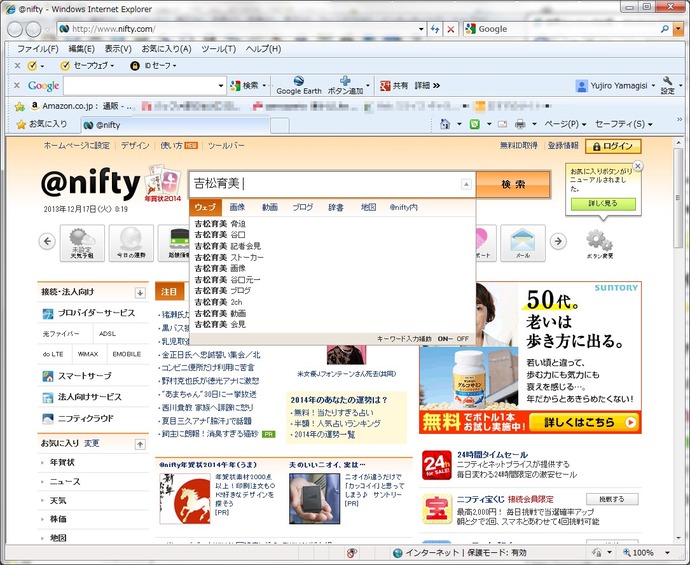Collapse the 接続・法人向け section arrow
The height and width of the screenshot is (565, 690).
(x=140, y=293)
